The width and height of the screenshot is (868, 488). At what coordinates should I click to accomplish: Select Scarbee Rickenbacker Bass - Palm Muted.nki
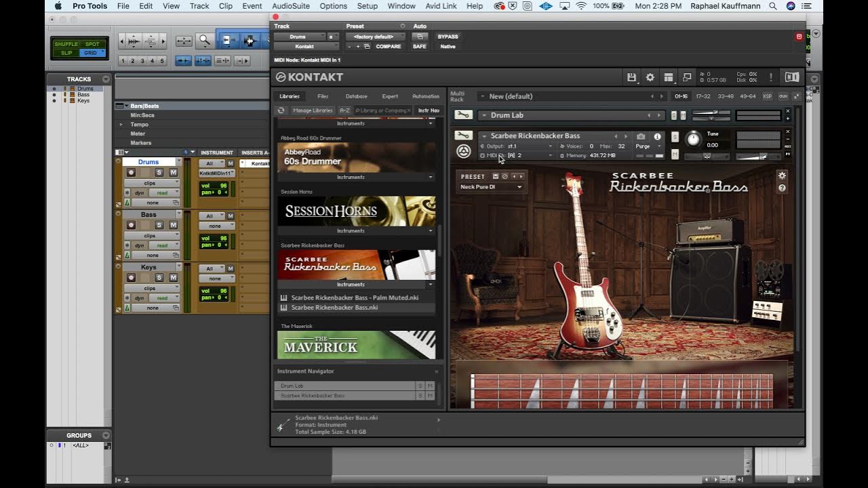tap(356, 298)
